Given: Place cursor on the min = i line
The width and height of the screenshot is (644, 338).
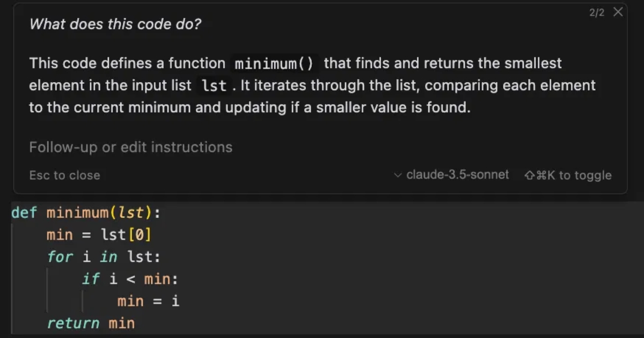Looking at the screenshot, I should 148,301.
